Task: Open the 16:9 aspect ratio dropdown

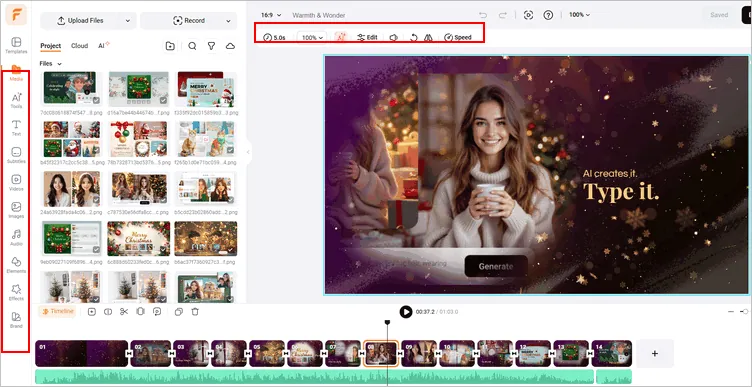Action: [x=271, y=15]
